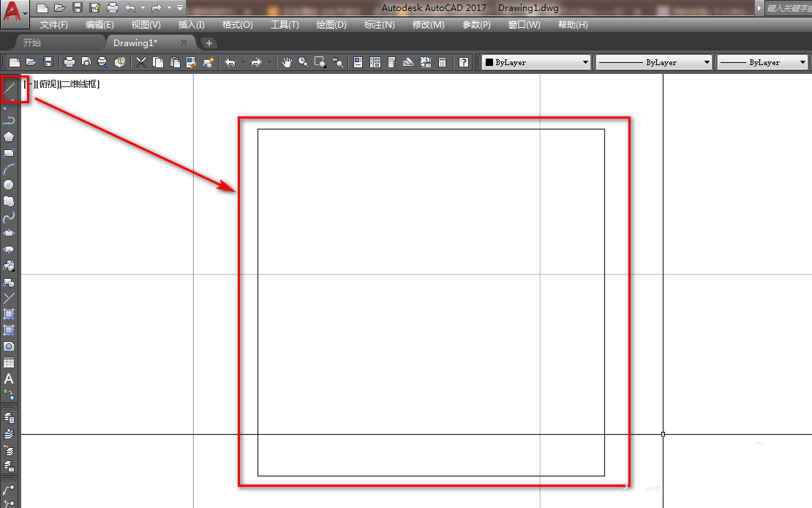
Task: Open the 绘图(D) menu
Action: 331,25
